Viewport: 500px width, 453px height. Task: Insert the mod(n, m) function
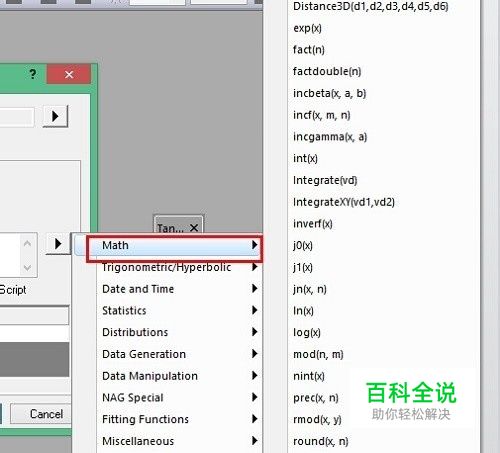pyautogui.click(x=318, y=354)
